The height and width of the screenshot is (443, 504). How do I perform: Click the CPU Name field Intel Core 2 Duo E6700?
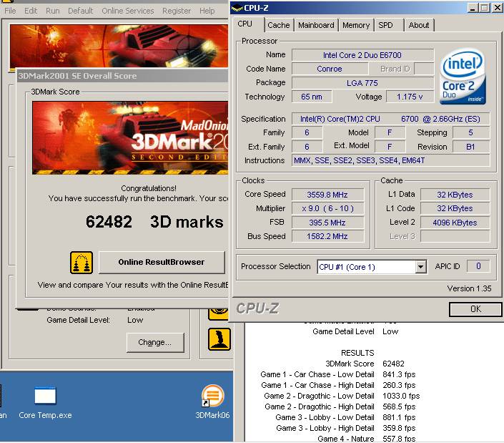(x=362, y=55)
